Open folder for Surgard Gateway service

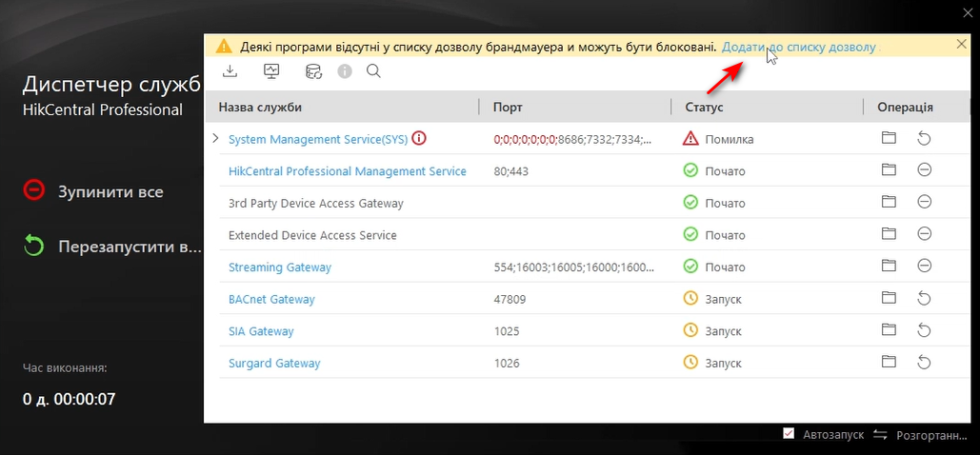[x=889, y=363]
